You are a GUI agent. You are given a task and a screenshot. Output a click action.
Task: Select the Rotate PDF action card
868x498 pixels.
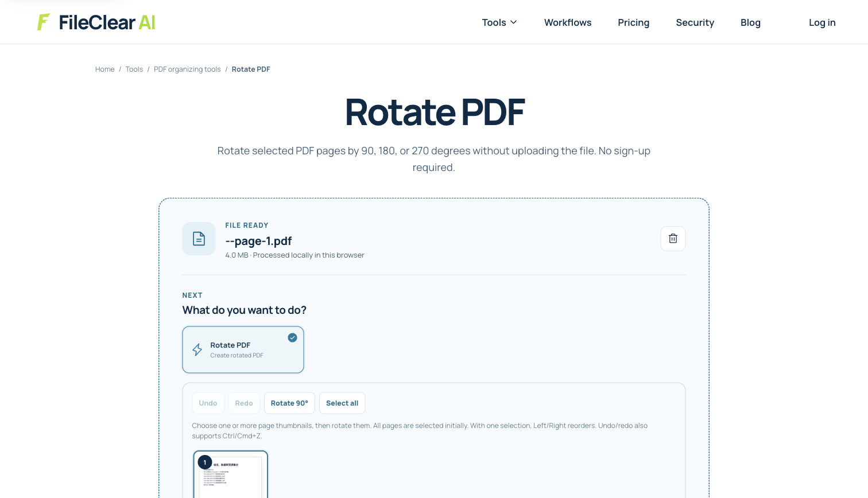243,350
